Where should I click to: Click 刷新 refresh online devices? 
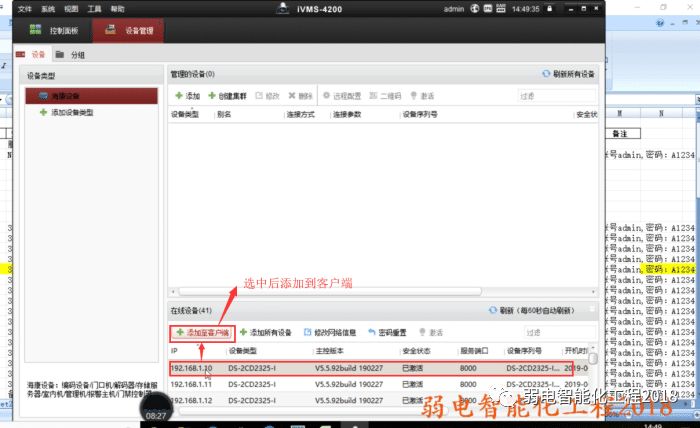pos(532,310)
